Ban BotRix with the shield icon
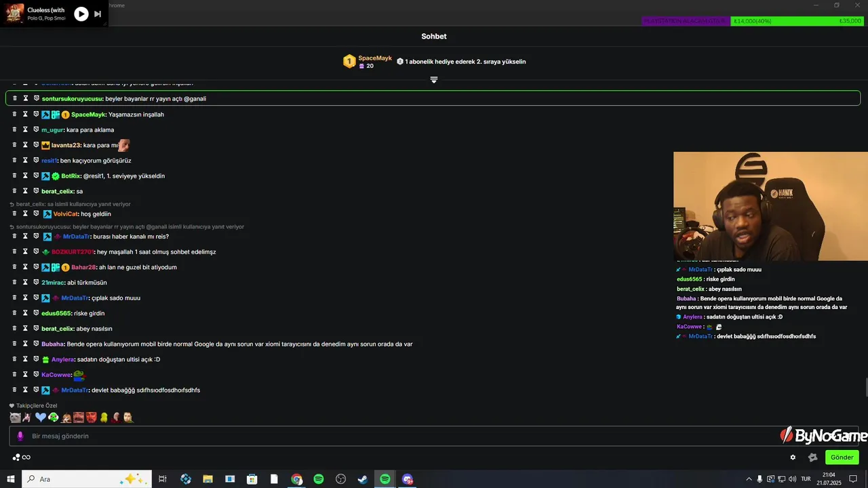 point(37,176)
